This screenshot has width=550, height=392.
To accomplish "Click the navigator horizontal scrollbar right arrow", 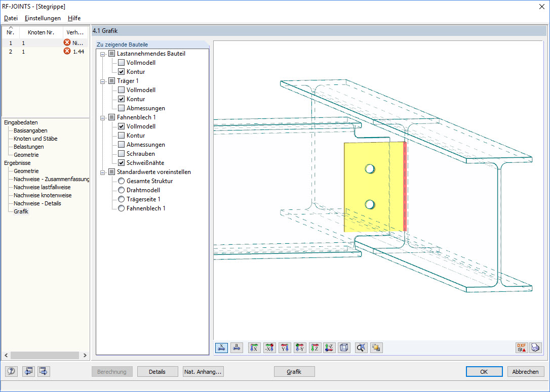I will (x=85, y=355).
